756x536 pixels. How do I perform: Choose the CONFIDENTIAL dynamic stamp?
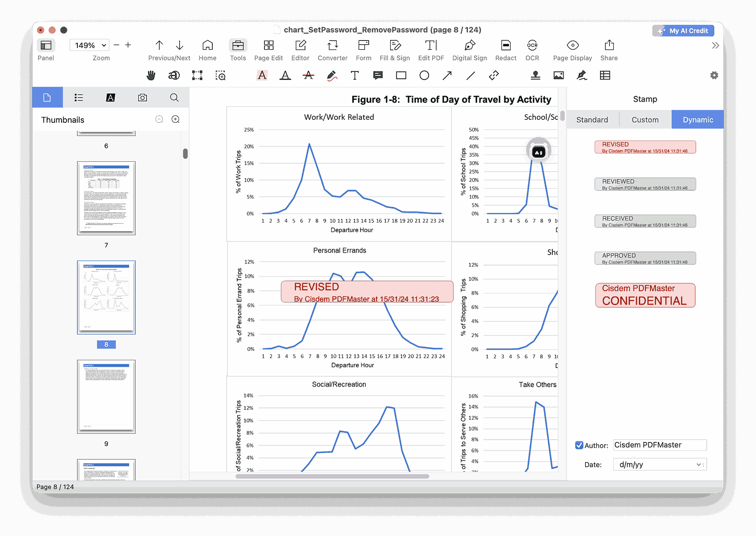(x=645, y=295)
